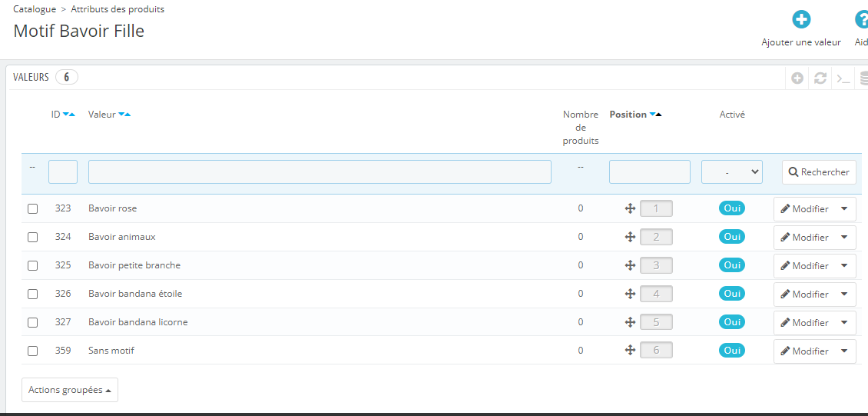Sort ID column descending arrow
The width and height of the screenshot is (868, 416).
(x=66, y=115)
